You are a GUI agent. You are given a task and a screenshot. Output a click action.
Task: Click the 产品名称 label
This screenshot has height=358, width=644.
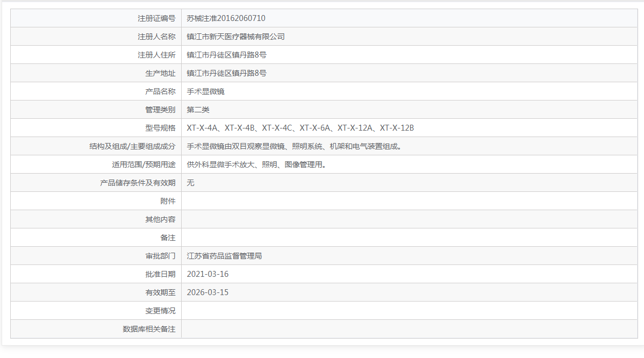160,91
